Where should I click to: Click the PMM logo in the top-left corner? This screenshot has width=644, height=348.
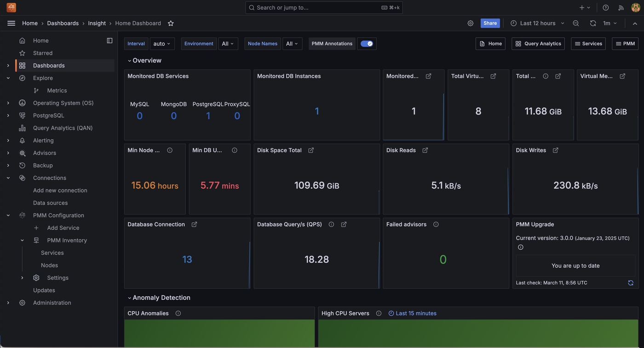pos(11,7)
